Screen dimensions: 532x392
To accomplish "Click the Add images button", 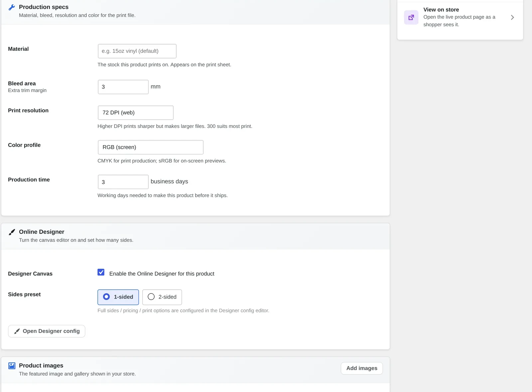I will point(362,368).
